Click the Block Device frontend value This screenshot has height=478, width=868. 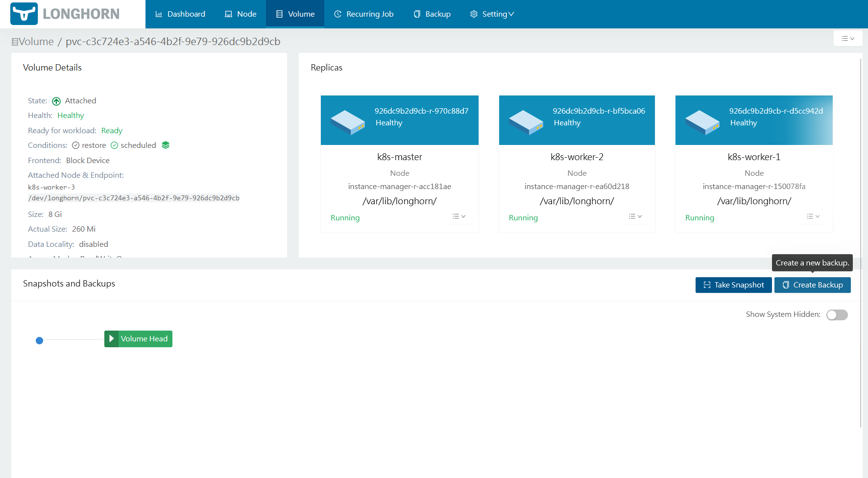tap(88, 161)
